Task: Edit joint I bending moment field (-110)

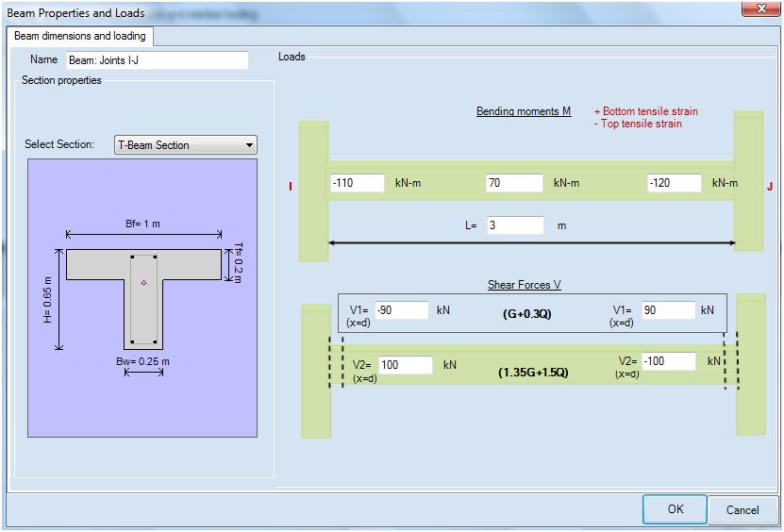Action: [358, 183]
